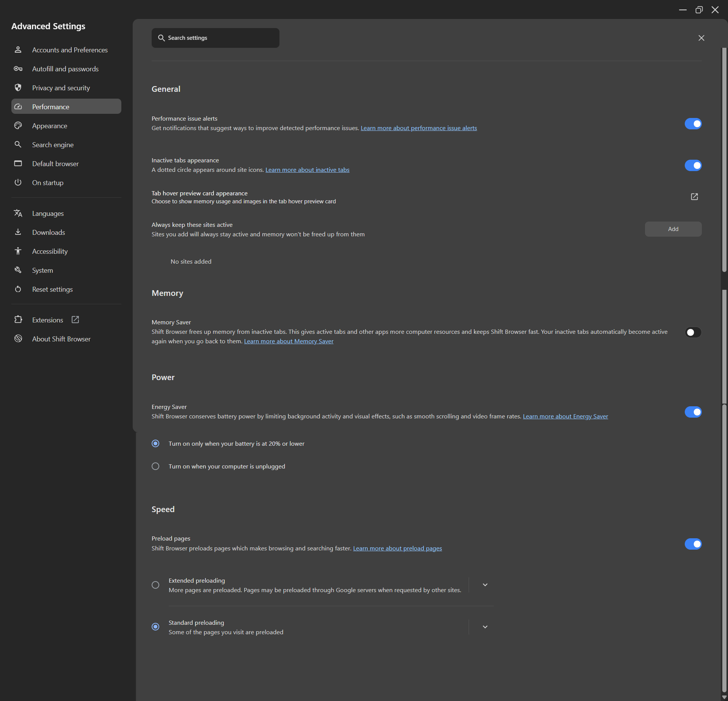Go to Languages settings
The image size is (728, 701).
[66, 213]
